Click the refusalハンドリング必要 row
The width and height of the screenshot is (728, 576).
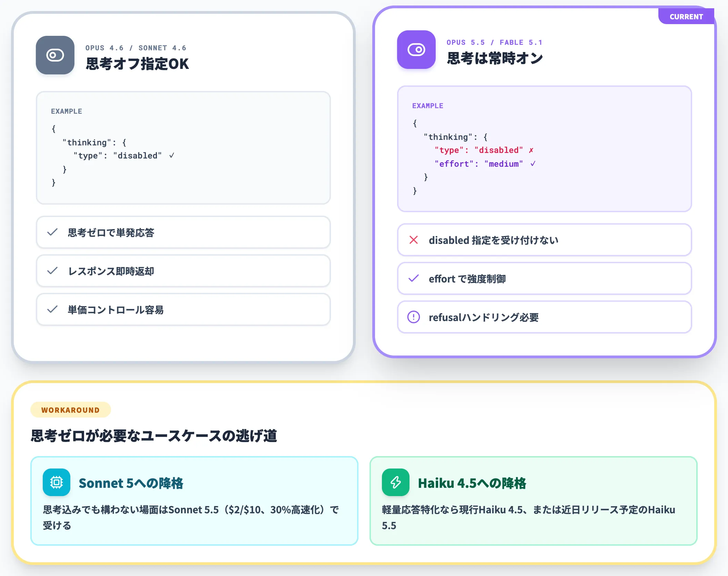click(x=545, y=317)
